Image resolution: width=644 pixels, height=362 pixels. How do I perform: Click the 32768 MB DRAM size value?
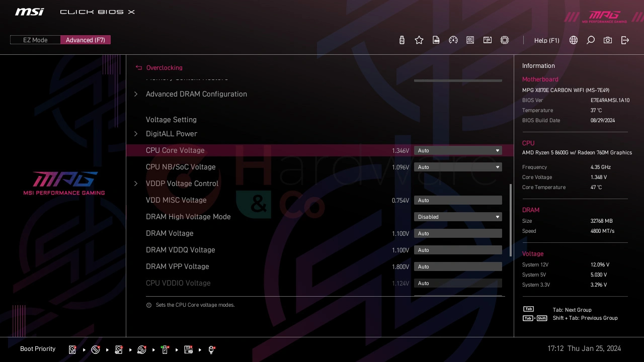pyautogui.click(x=602, y=221)
